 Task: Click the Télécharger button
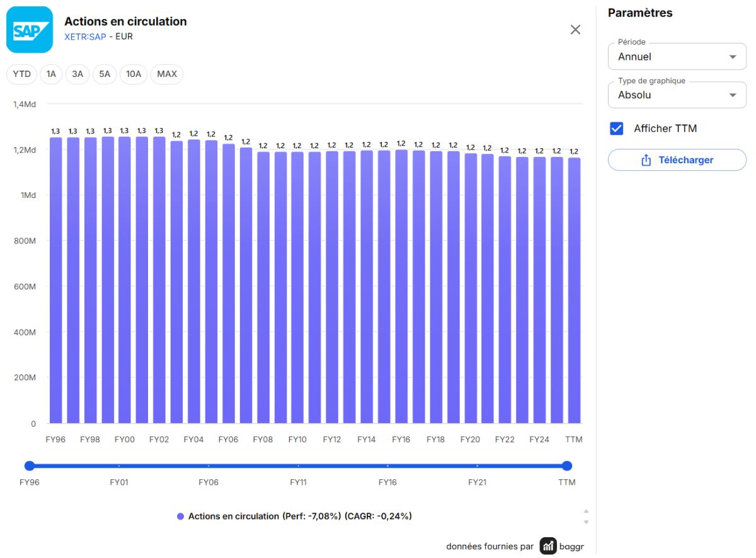coord(677,160)
